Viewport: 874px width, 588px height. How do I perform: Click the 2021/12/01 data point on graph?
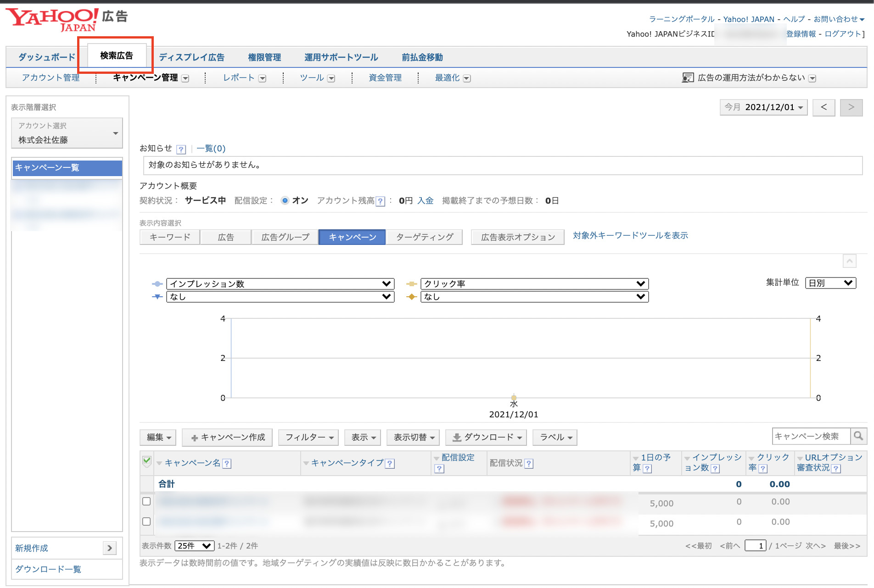click(514, 397)
